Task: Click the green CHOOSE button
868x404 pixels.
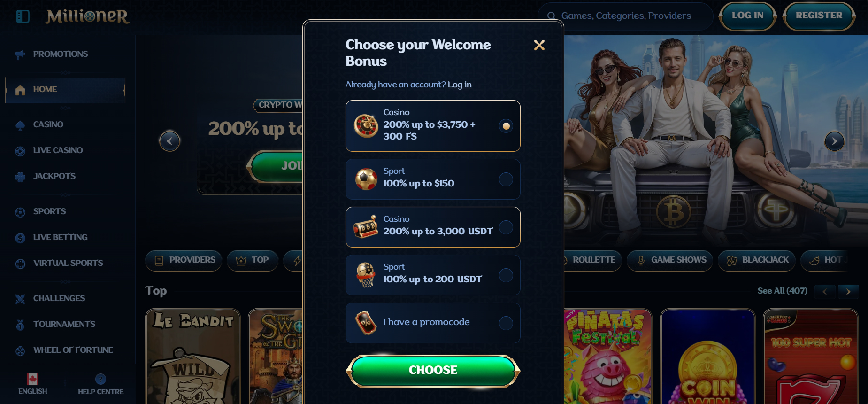Action: [x=433, y=370]
